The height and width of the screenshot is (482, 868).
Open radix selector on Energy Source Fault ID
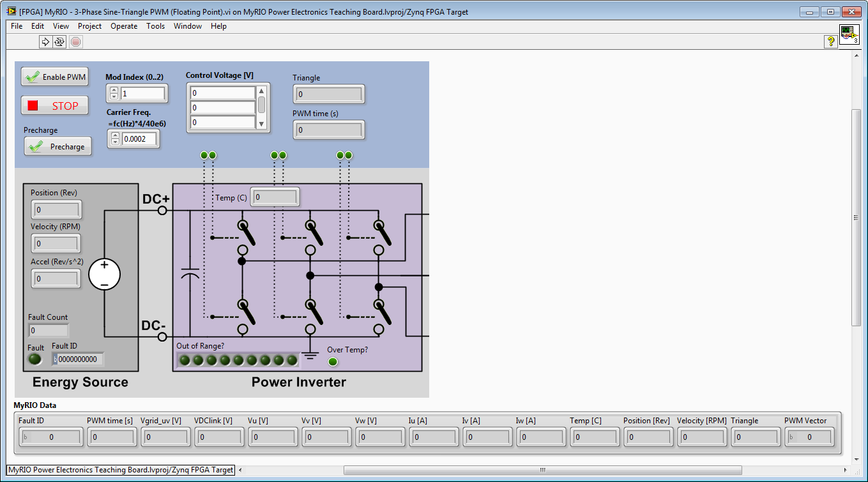pos(55,359)
